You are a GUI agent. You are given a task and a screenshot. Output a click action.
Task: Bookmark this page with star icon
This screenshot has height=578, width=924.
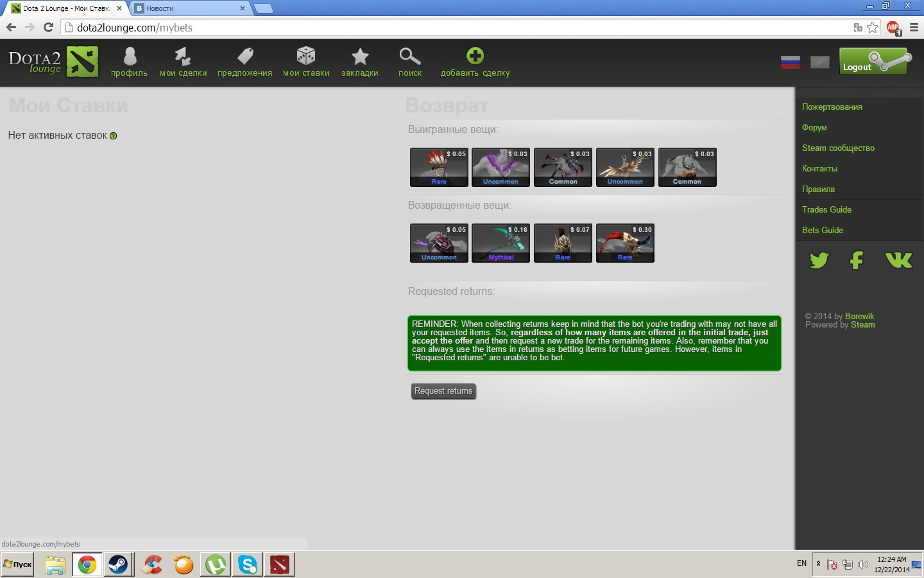pyautogui.click(x=872, y=28)
